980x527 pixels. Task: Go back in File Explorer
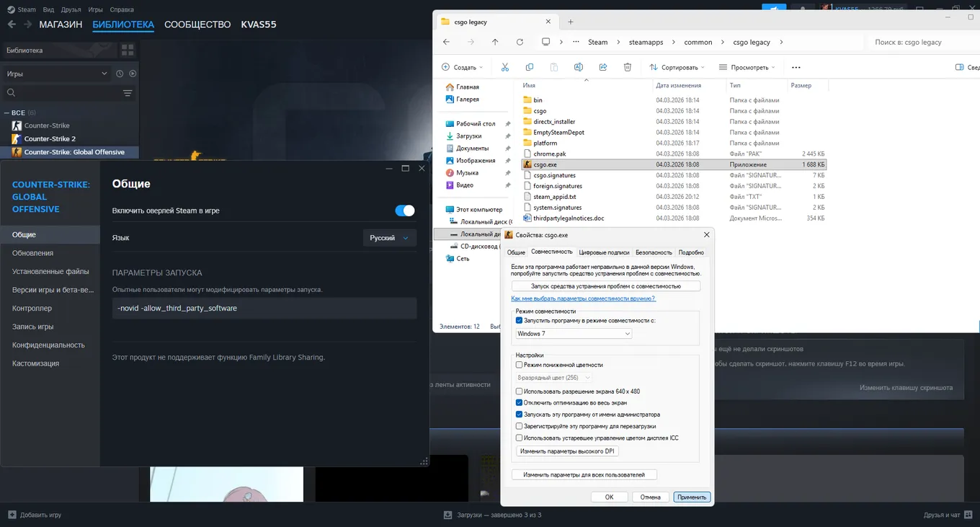[446, 42]
